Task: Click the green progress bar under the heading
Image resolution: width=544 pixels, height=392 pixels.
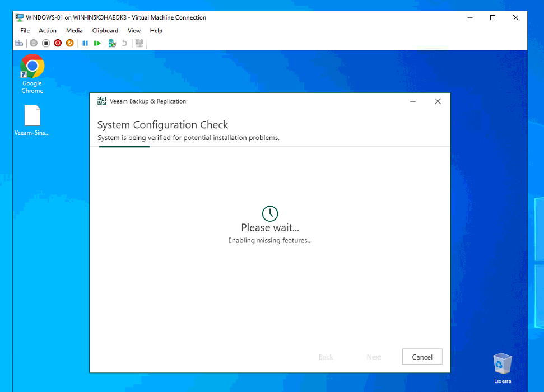Action: coord(124,147)
